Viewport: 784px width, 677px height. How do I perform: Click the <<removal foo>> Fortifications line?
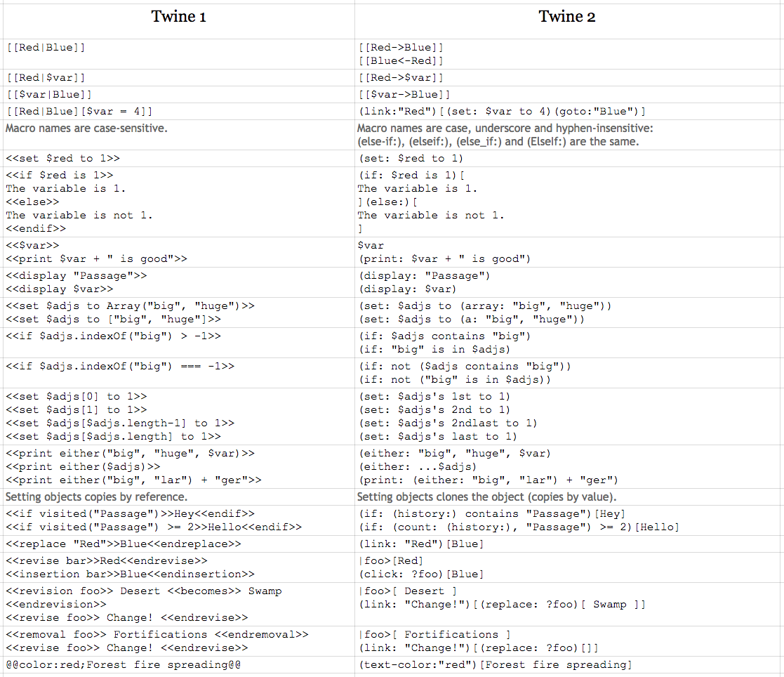point(157,635)
